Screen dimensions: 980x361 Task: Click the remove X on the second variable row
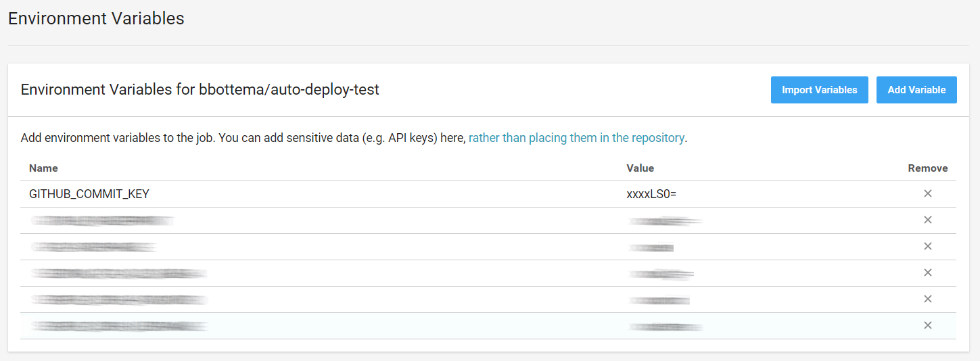pyautogui.click(x=927, y=220)
